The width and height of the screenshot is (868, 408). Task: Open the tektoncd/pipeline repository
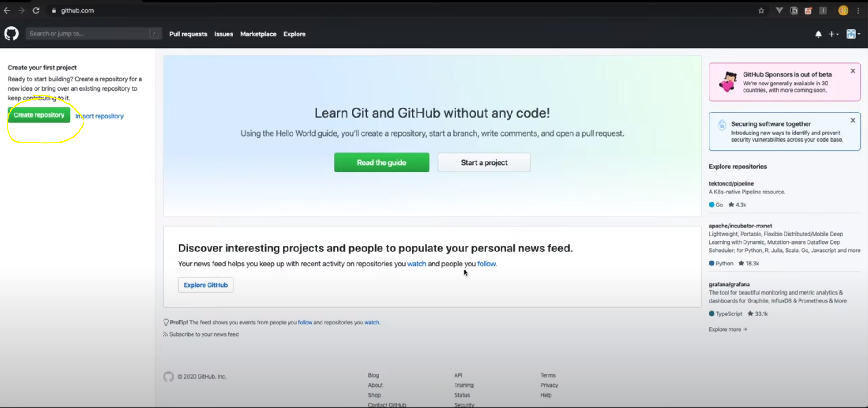click(731, 184)
